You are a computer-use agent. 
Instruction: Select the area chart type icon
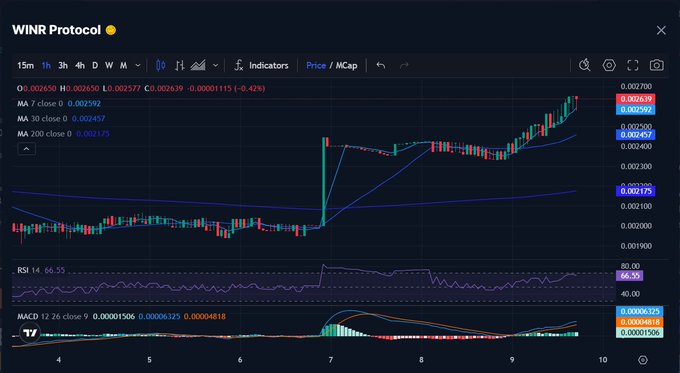point(198,65)
